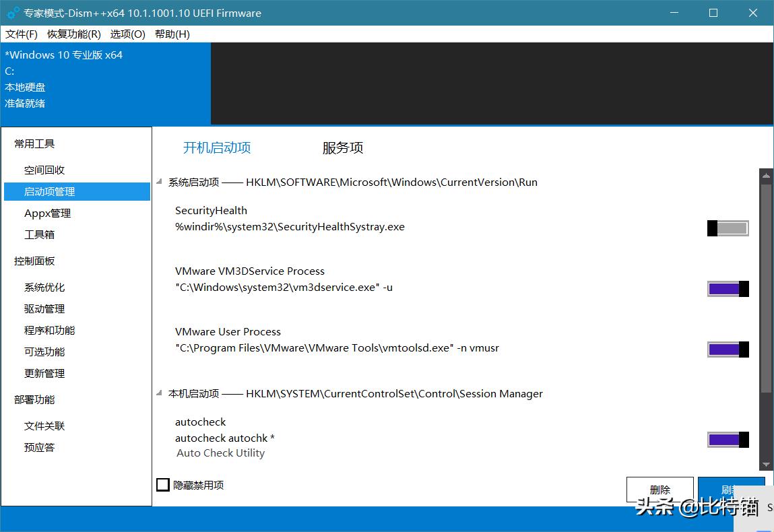Click the 部署功能 group header

(x=34, y=400)
